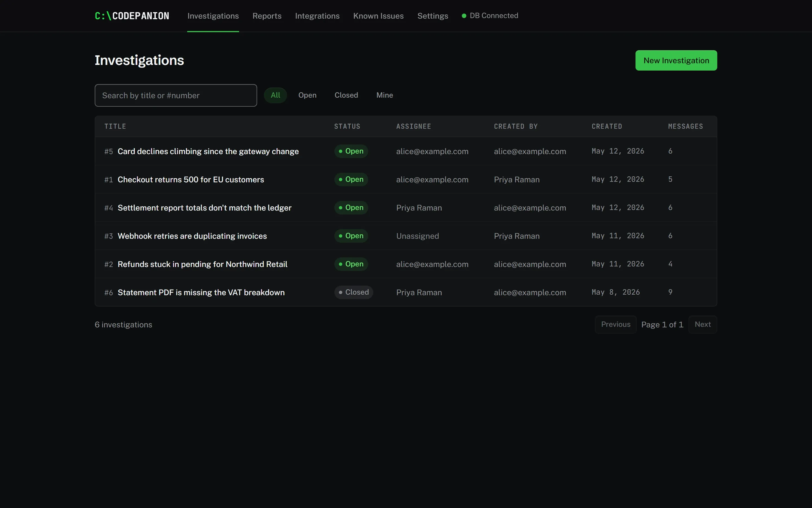Open Settlement report totals don't match the ledger
This screenshot has height=508, width=812.
pos(204,208)
